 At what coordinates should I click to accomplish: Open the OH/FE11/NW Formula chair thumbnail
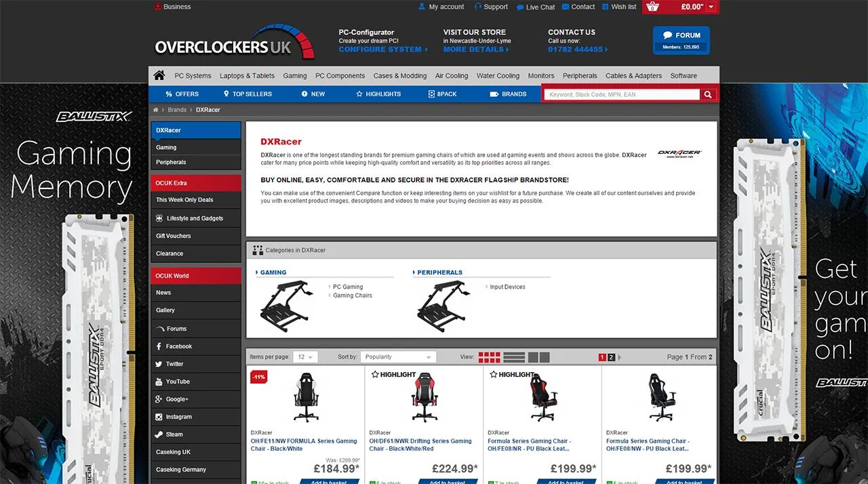[x=306, y=397]
